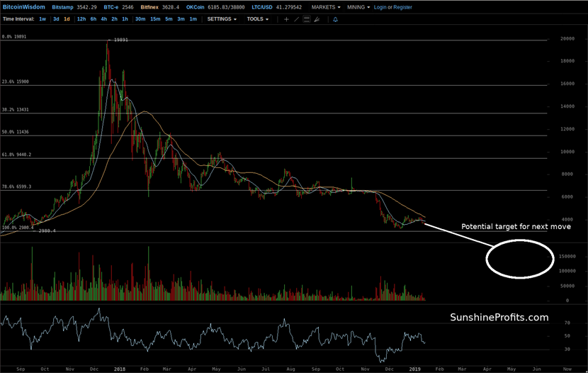Screen dimensions: 588x373
Task: Choose the 30m time interval
Action: [140, 19]
